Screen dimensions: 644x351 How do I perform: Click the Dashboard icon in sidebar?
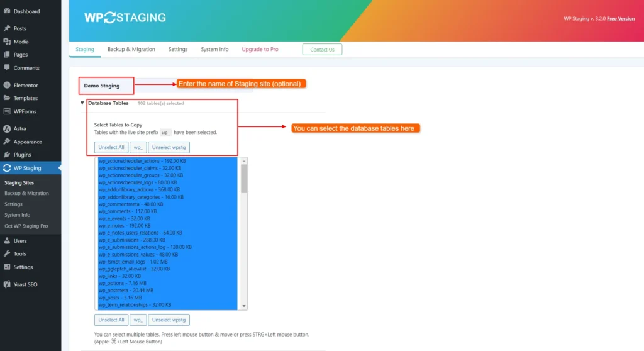6,11
